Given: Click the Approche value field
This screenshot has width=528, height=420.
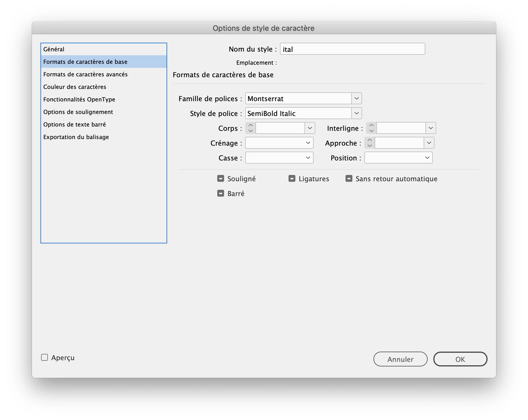Looking at the screenshot, I should pos(400,143).
